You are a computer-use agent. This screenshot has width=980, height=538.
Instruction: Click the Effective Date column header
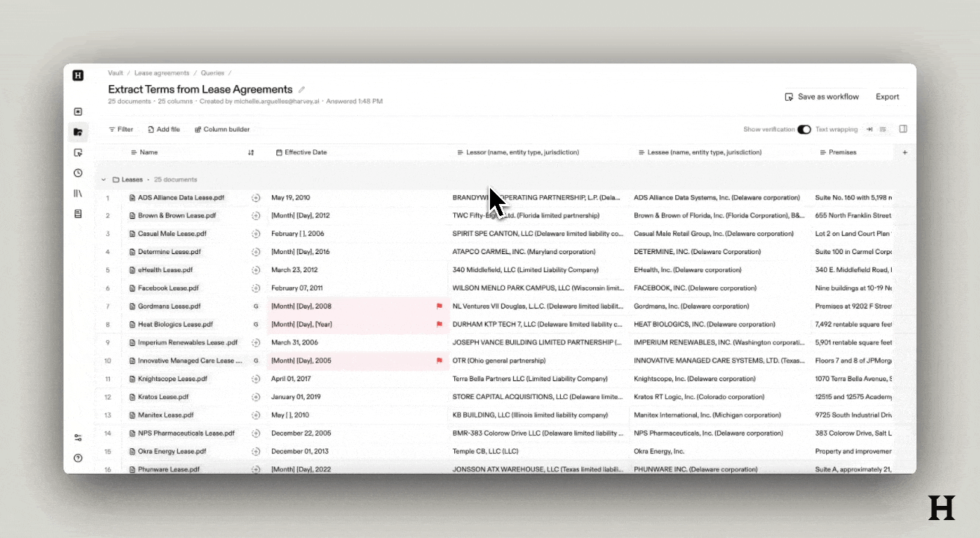(301, 152)
